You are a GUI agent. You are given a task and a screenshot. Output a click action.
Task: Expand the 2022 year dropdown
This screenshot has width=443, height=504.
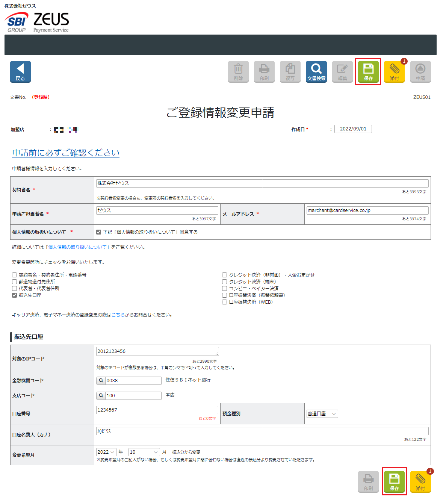click(x=106, y=452)
